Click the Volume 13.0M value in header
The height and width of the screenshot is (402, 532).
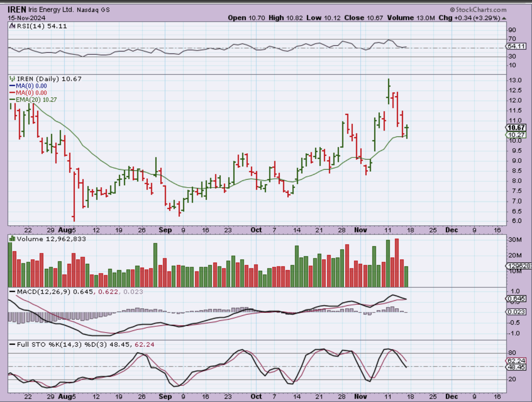tap(411, 18)
